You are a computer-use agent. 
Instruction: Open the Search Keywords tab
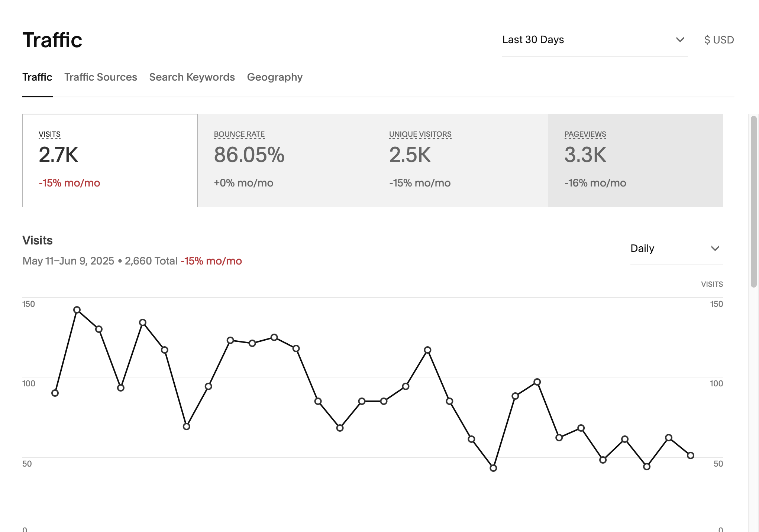pyautogui.click(x=192, y=77)
